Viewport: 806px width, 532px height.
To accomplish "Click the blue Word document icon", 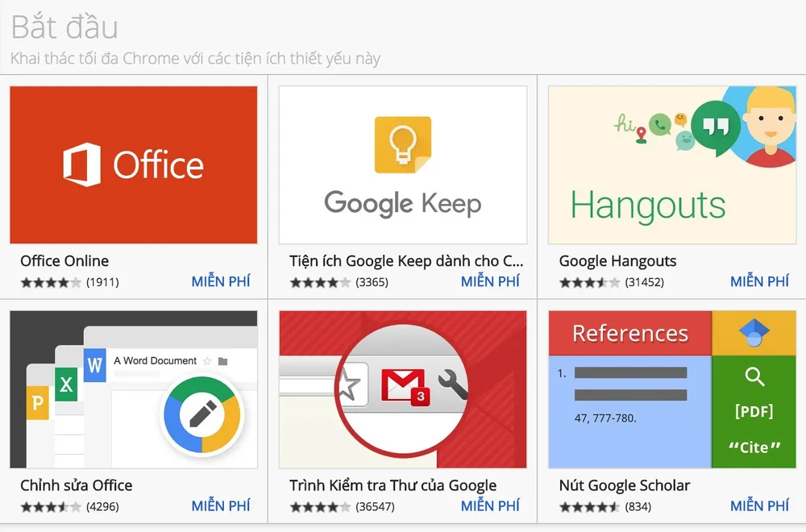I will [95, 367].
